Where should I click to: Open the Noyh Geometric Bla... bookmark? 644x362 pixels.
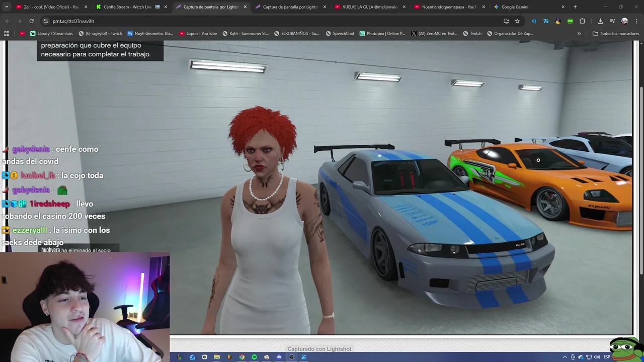point(150,34)
